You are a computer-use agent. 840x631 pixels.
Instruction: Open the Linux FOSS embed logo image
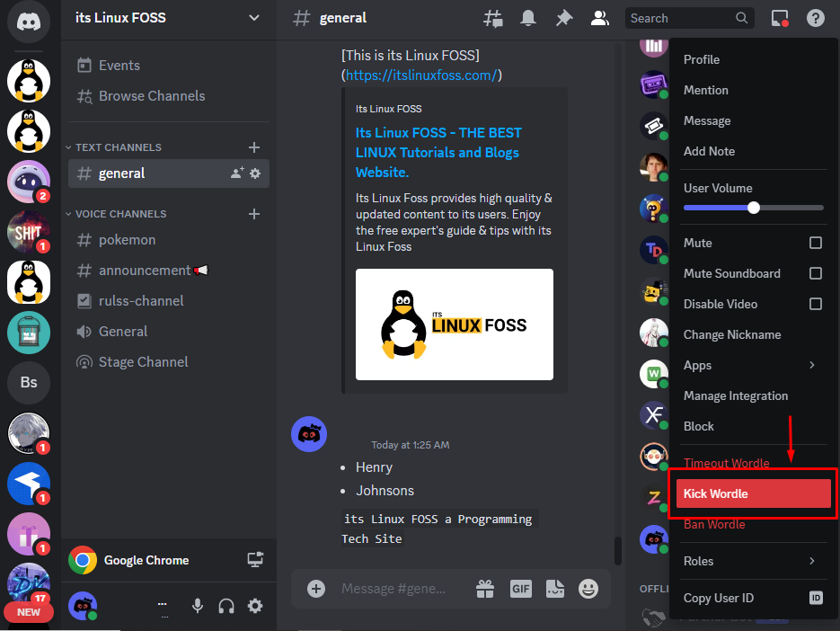pyautogui.click(x=455, y=324)
